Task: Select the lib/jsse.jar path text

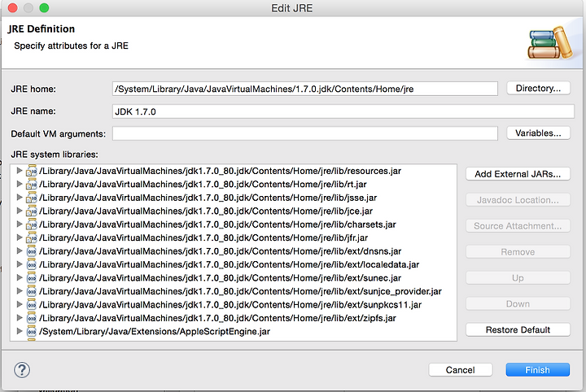Action: (208, 198)
